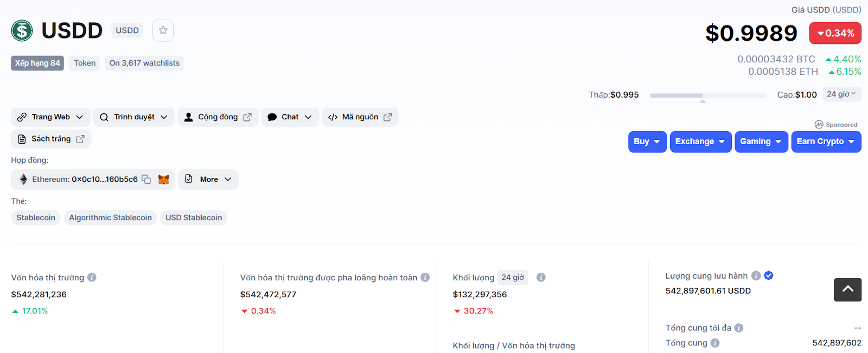Open info icon for fully diluted market cap
The width and height of the screenshot is (868, 353).
(425, 277)
